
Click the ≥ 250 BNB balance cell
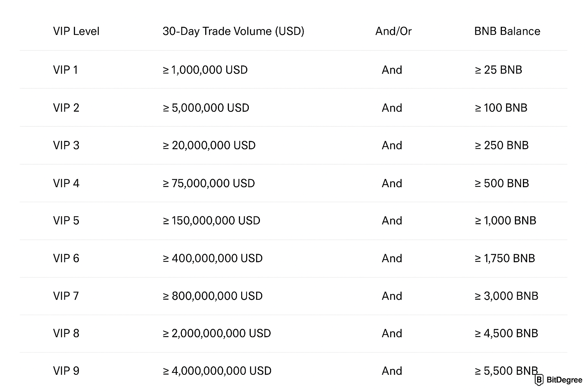501,145
